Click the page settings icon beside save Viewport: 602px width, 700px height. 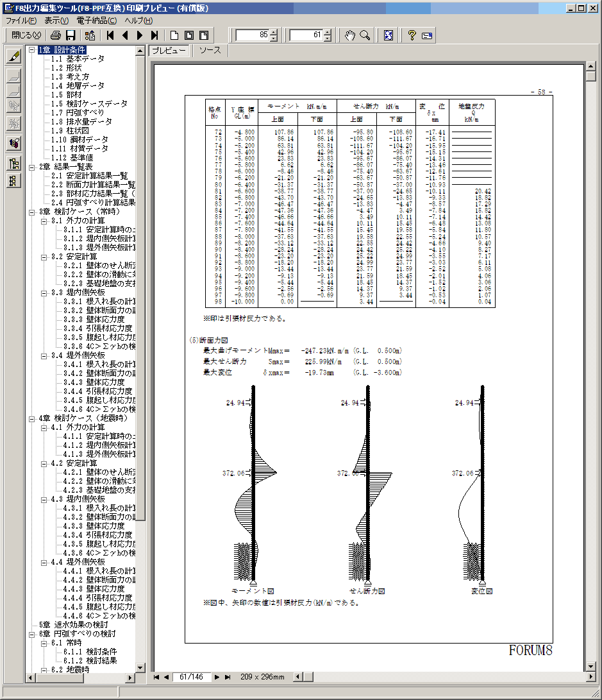90,35
